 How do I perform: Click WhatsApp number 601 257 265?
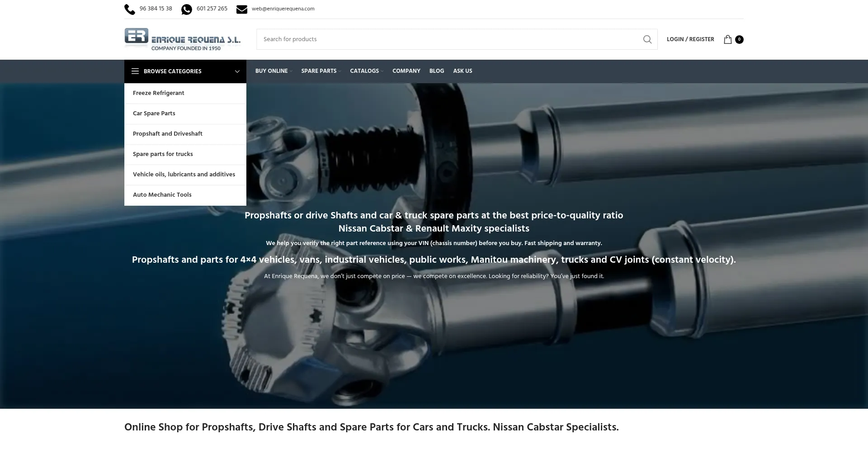[212, 9]
